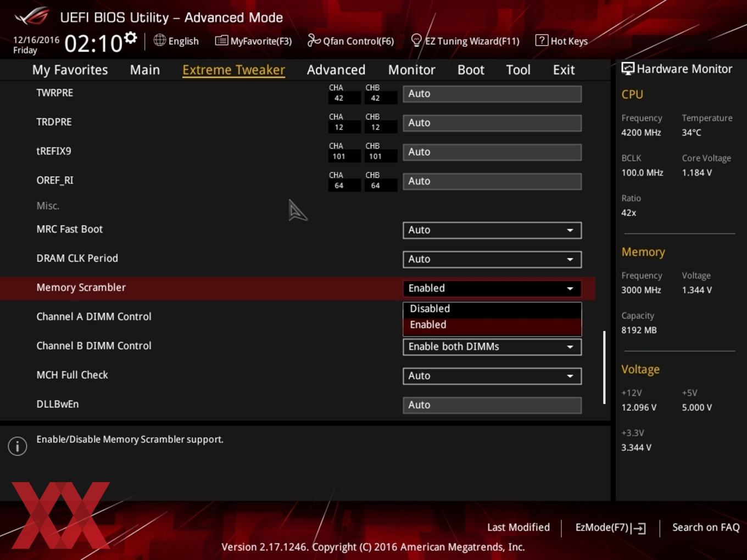The width and height of the screenshot is (747, 560).
Task: Open Search on FAQ link
Action: pyautogui.click(x=706, y=527)
